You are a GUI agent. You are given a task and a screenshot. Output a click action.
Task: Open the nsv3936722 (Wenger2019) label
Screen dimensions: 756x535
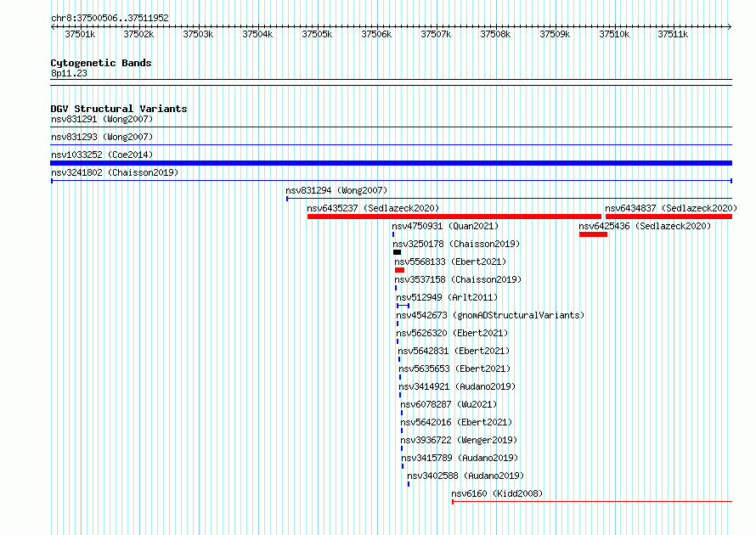[459, 440]
